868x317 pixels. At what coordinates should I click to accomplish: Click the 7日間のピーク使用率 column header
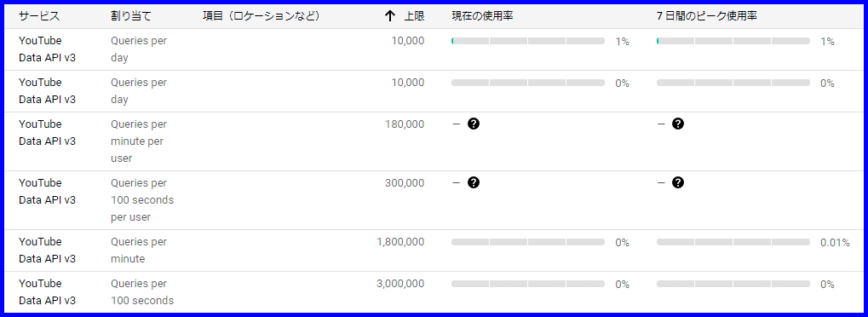click(x=707, y=16)
